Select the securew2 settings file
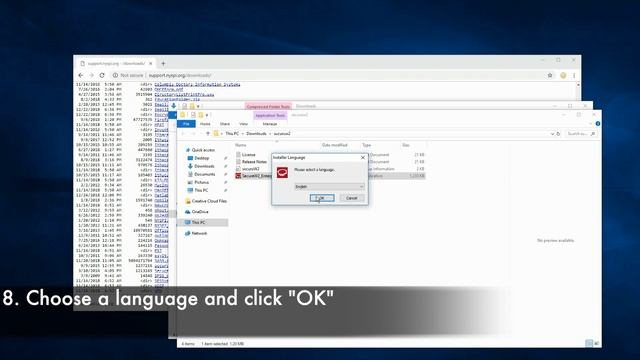 click(x=250, y=169)
